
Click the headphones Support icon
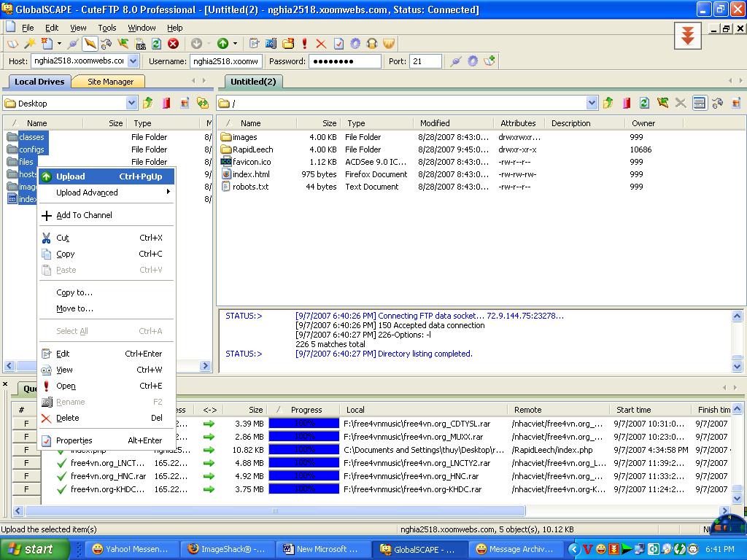372,44
